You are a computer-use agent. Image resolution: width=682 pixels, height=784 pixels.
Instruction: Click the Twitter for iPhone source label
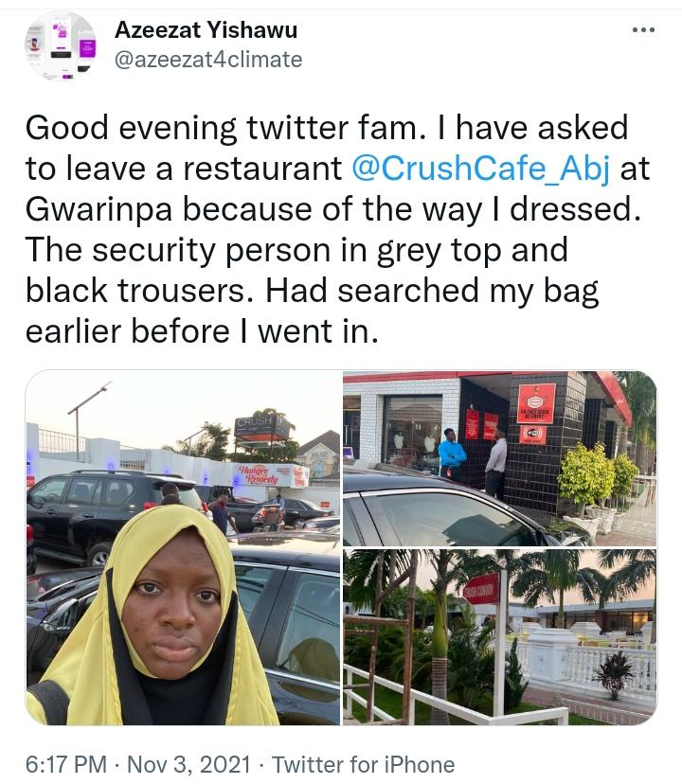tap(364, 765)
